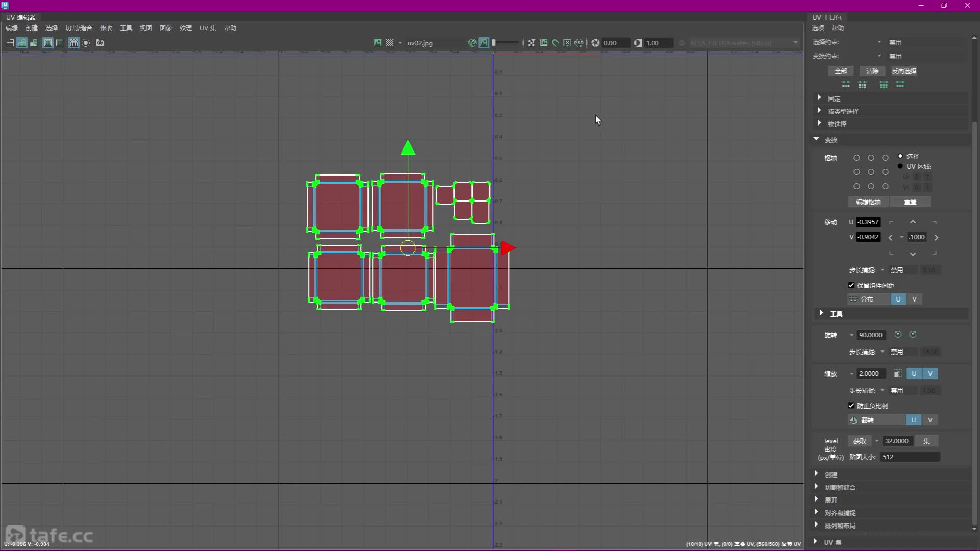Select the 选择 pivot radio button

[900, 156]
